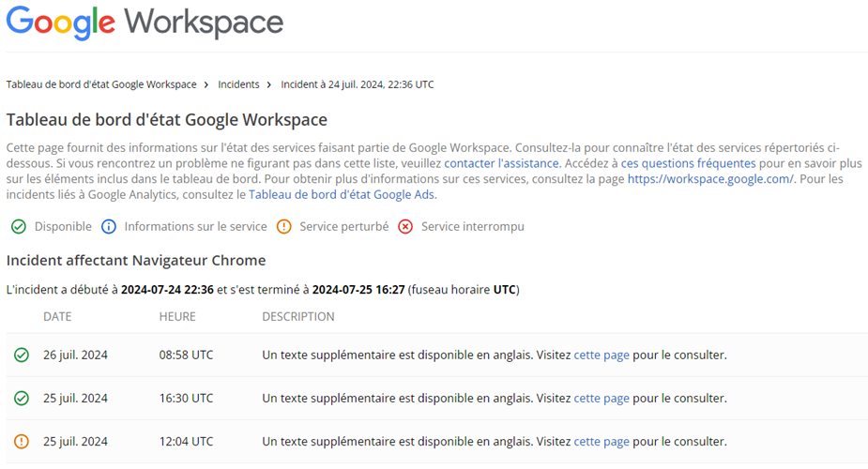
Task: Click the page title "Tableau de bord d'état Google Workspace"
Action: 167,120
